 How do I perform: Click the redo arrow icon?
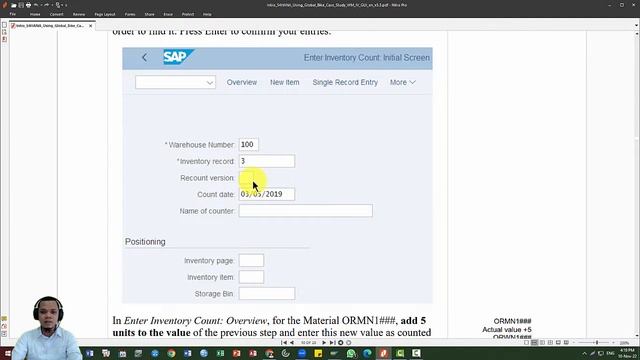click(47, 5)
